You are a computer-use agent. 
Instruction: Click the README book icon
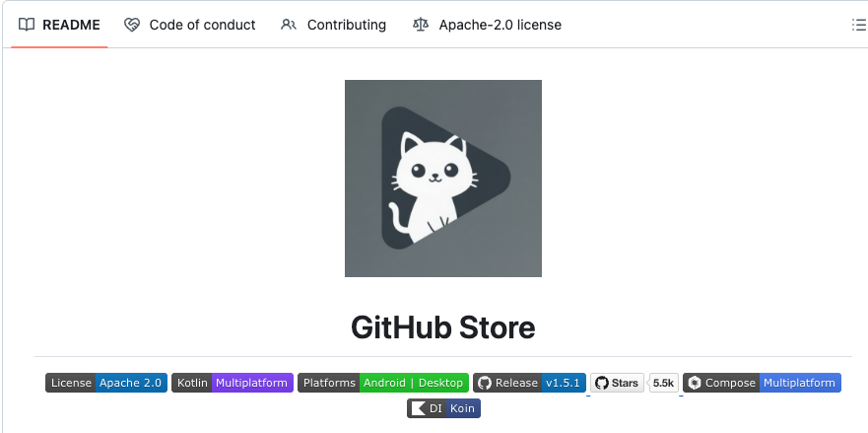pyautogui.click(x=27, y=25)
